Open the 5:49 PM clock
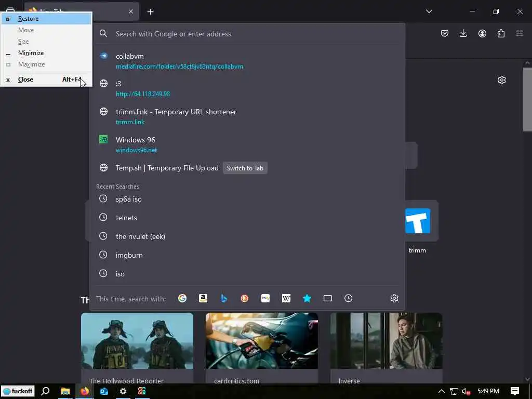The width and height of the screenshot is (532, 399). (488, 391)
